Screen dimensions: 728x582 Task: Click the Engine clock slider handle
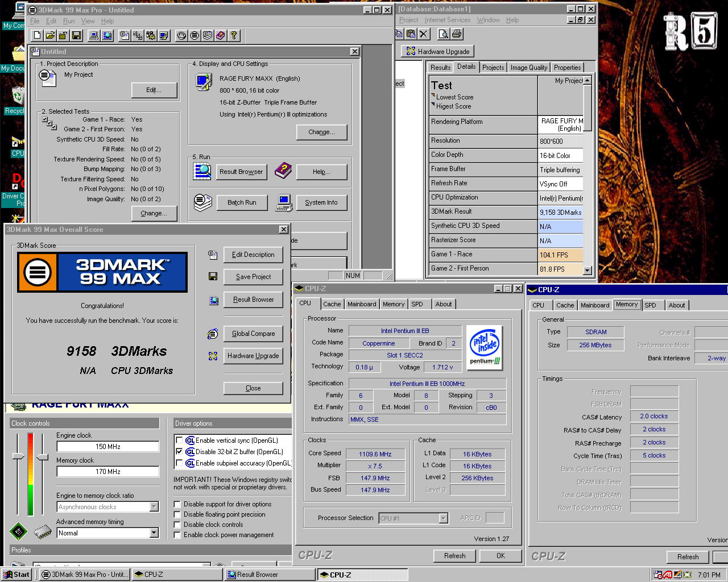[x=18, y=456]
